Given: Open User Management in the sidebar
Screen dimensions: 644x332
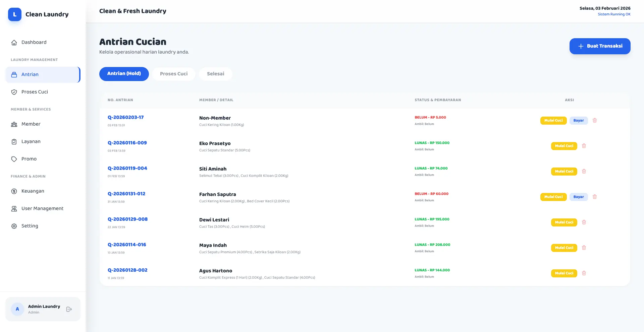Looking at the screenshot, I should [42, 208].
